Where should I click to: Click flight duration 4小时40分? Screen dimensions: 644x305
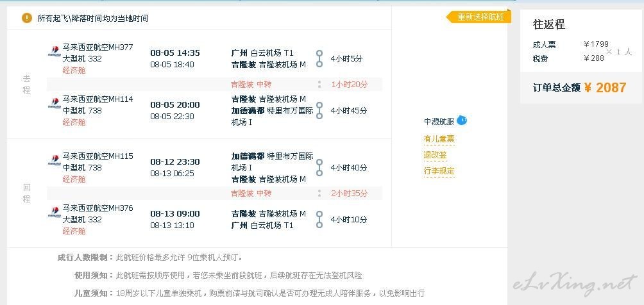(x=349, y=167)
